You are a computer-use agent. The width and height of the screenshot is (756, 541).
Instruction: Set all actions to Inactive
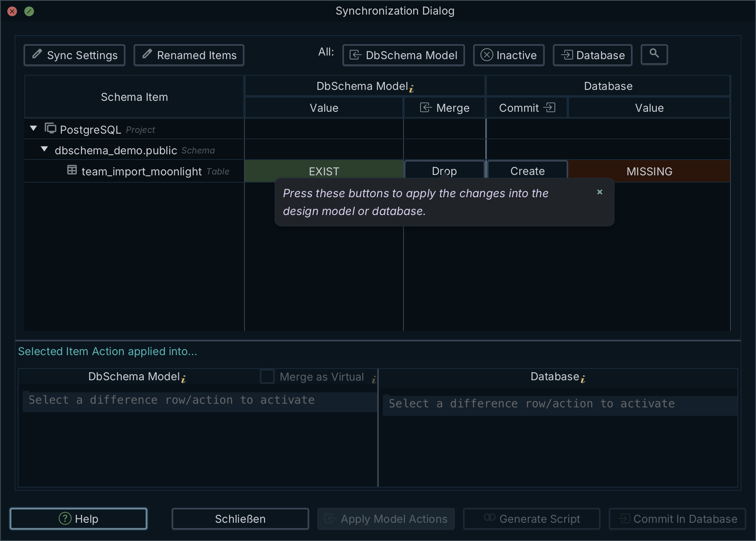[x=509, y=55]
